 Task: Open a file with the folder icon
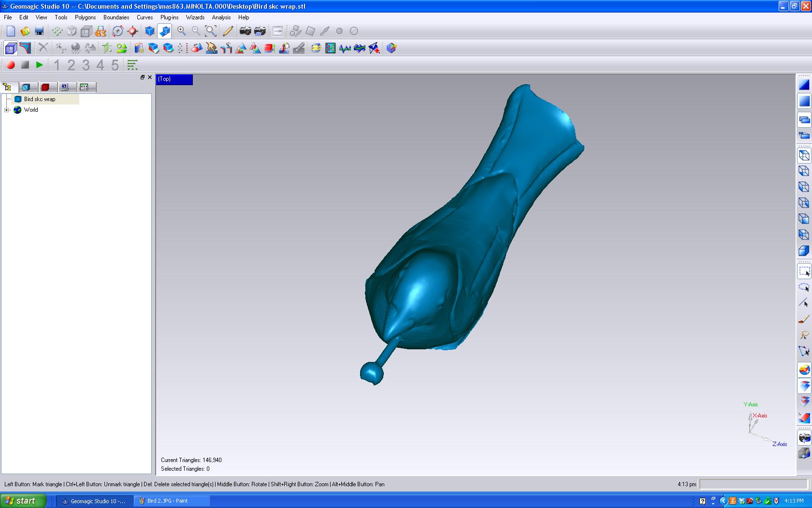click(25, 31)
